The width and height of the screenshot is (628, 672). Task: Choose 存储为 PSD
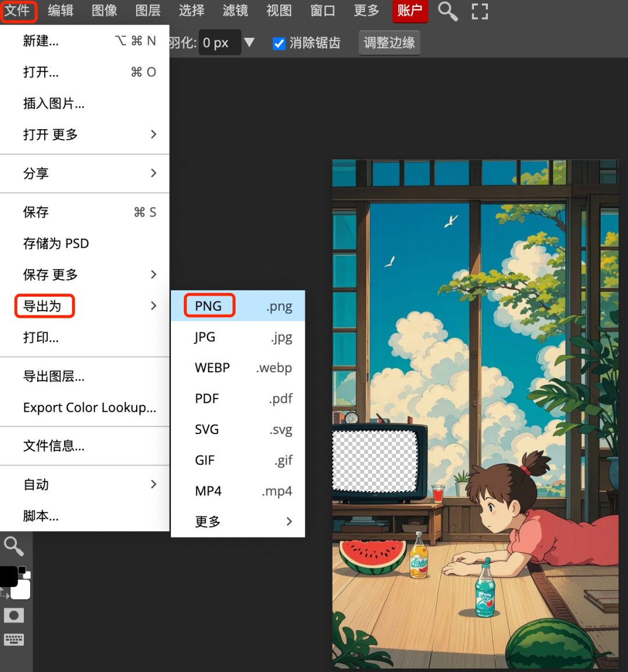coord(85,243)
